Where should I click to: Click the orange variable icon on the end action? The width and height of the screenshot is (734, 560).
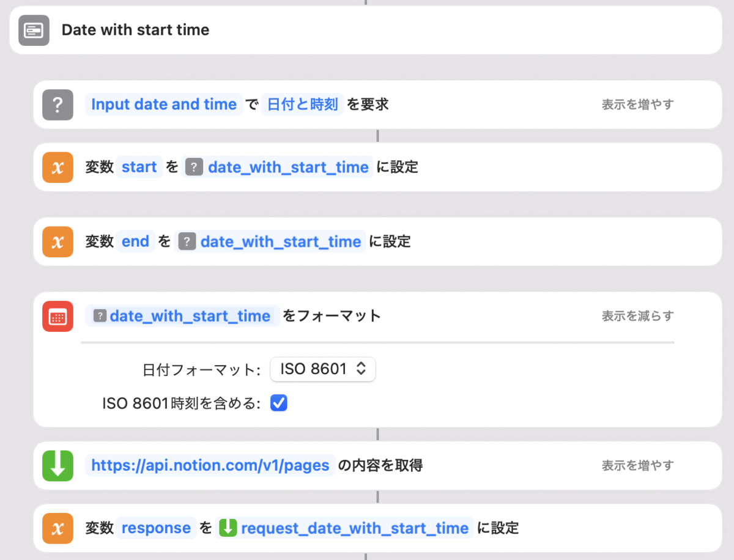(57, 241)
